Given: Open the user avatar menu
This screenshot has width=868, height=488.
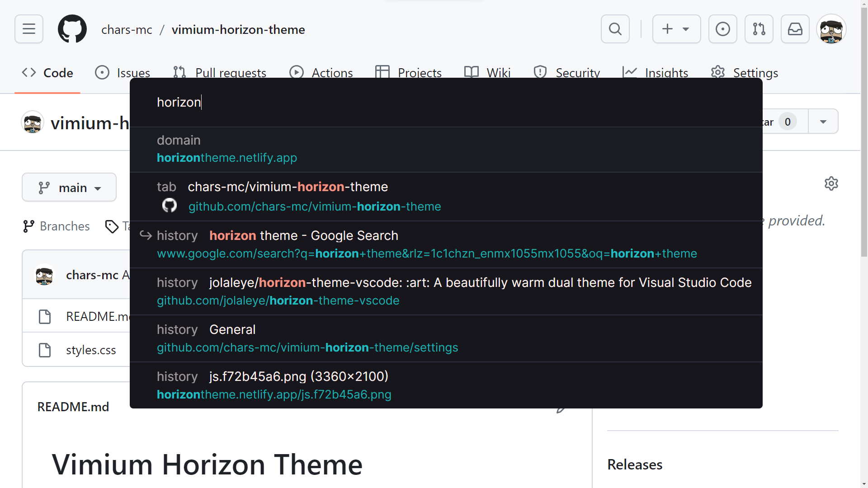Looking at the screenshot, I should [831, 29].
